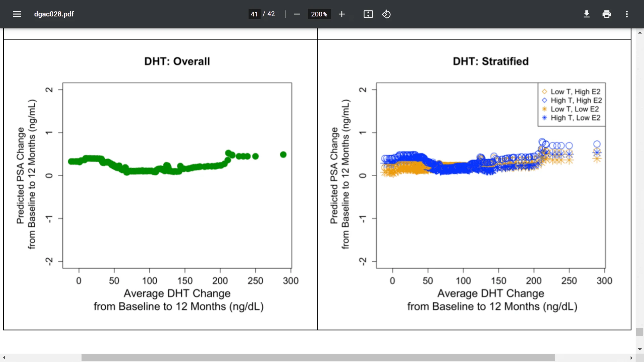Image resolution: width=644 pixels, height=362 pixels.
Task: Zoom out with the minus button
Action: tap(297, 14)
